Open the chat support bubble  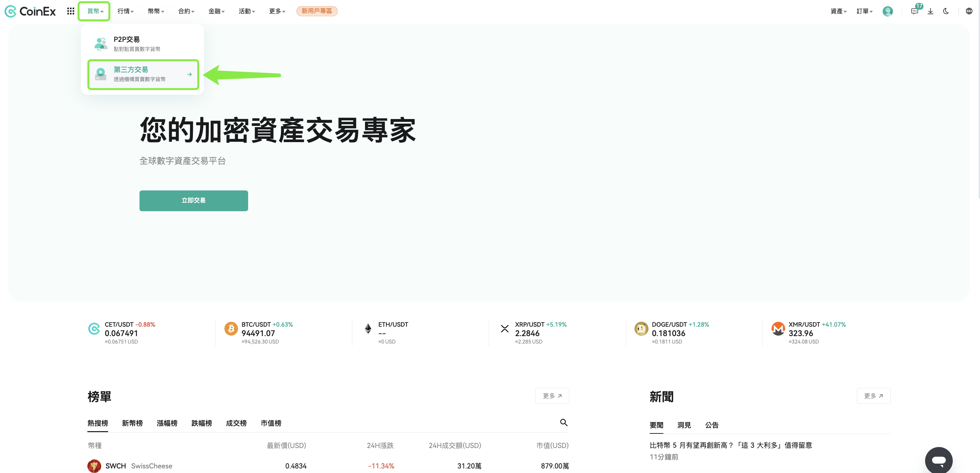pos(938,460)
